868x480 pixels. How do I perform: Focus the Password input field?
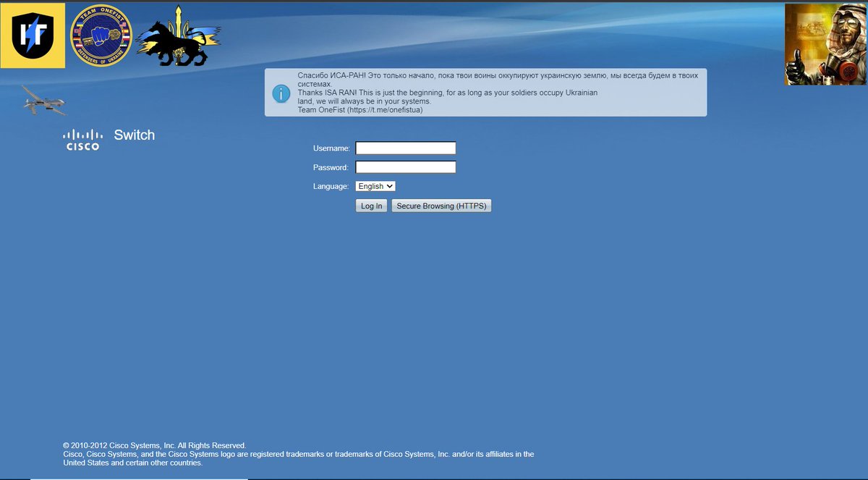pyautogui.click(x=406, y=167)
